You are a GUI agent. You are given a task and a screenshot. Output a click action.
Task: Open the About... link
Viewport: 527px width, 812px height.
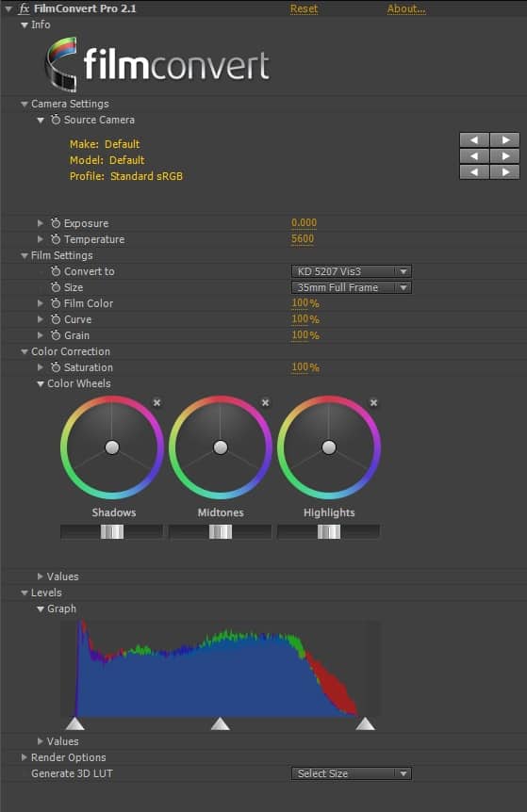(x=406, y=8)
